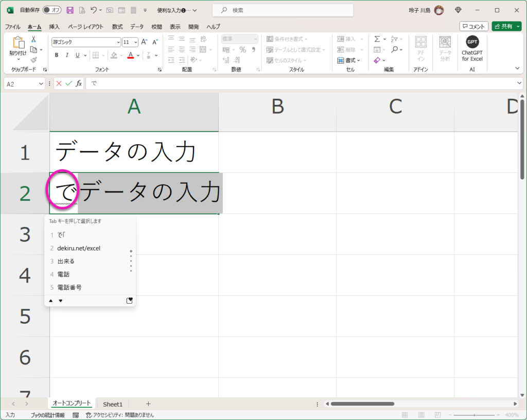Click the Cut scissors icon
Screen dimensions: 527x420
pyautogui.click(x=33, y=39)
